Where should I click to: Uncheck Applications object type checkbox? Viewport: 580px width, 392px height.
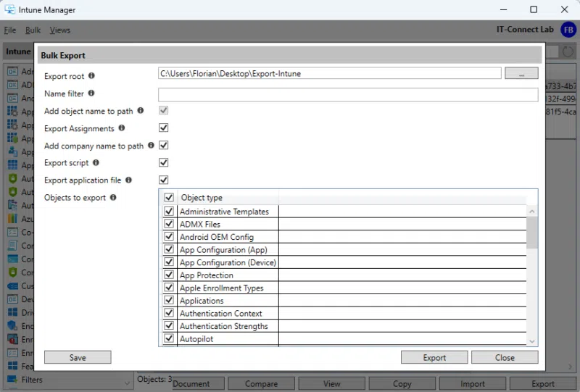pyautogui.click(x=169, y=300)
